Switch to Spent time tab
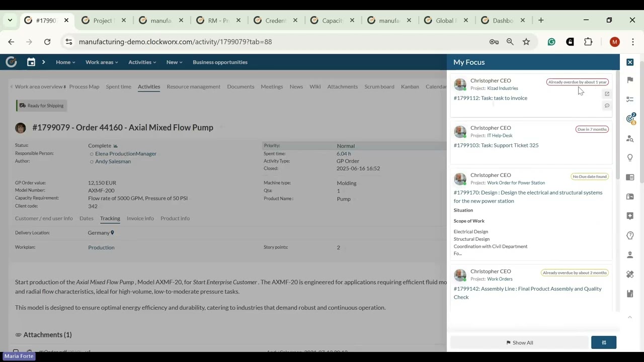Image resolution: width=644 pixels, height=362 pixels. tap(118, 86)
